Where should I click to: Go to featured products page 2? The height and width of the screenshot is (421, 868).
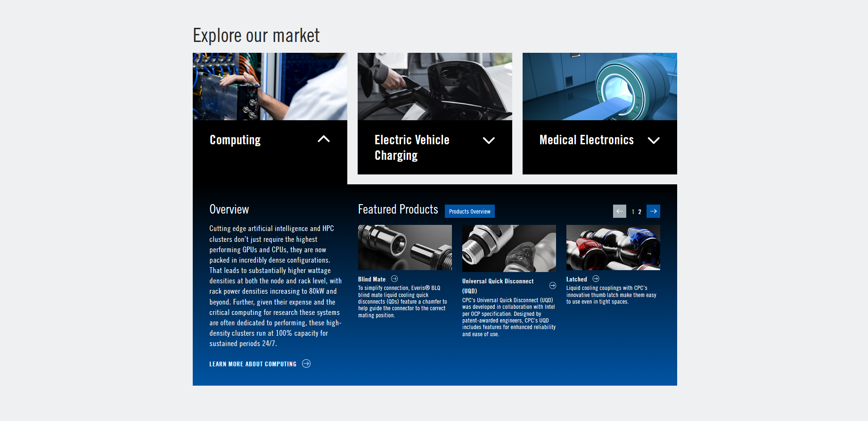tap(639, 212)
